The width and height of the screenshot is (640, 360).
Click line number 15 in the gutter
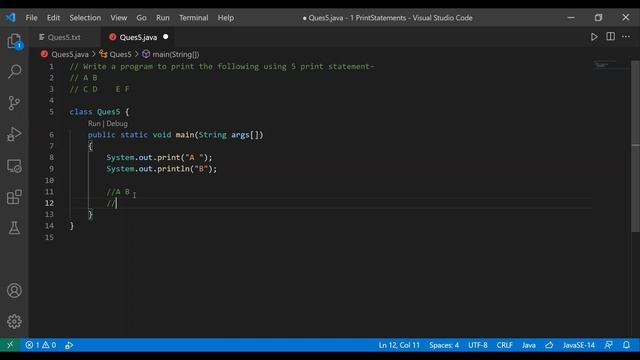(49, 238)
